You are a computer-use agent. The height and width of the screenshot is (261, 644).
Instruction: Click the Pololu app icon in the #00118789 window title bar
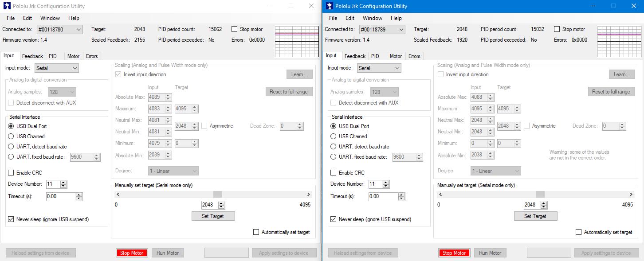(329, 6)
